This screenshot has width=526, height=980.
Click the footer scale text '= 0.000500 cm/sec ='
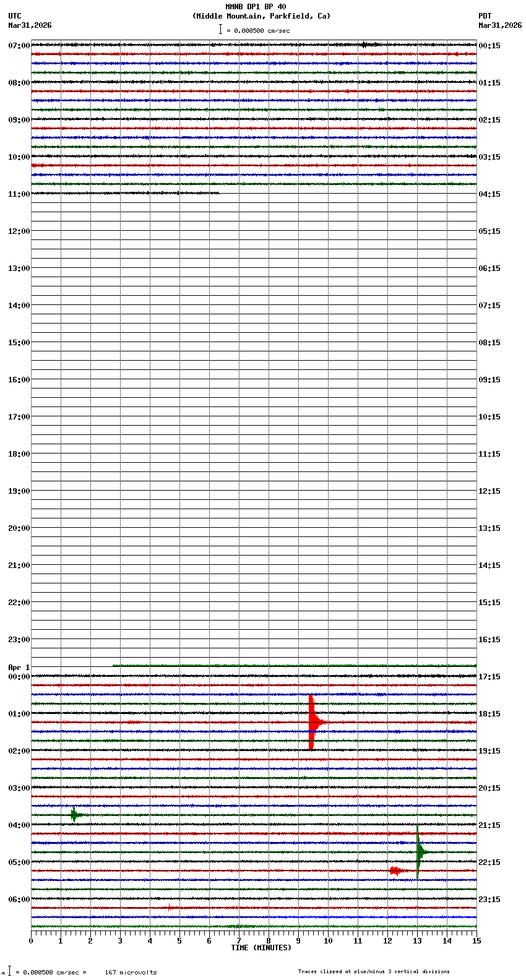(x=51, y=973)
